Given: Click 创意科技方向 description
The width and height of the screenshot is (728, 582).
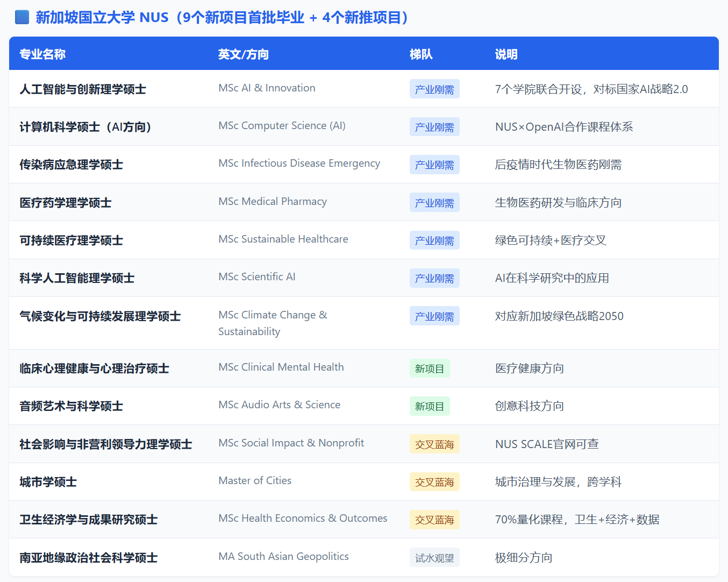Looking at the screenshot, I should click(530, 406).
